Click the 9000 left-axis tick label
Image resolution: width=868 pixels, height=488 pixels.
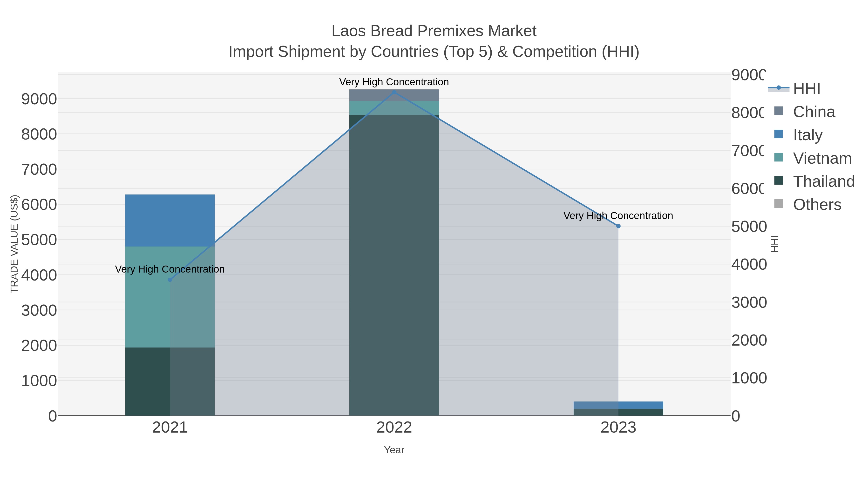(x=39, y=99)
